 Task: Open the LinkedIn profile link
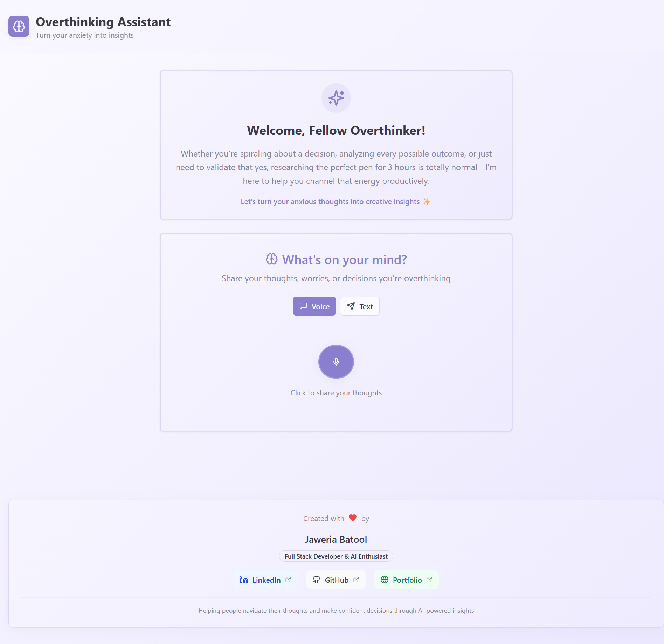point(266,580)
